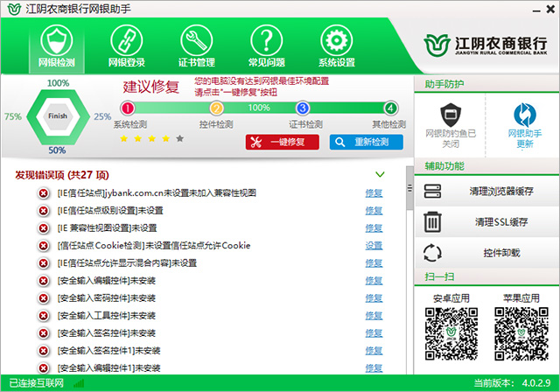
Task: Click 修复 for IE信任站点允许显示混合内容
Action: (374, 263)
